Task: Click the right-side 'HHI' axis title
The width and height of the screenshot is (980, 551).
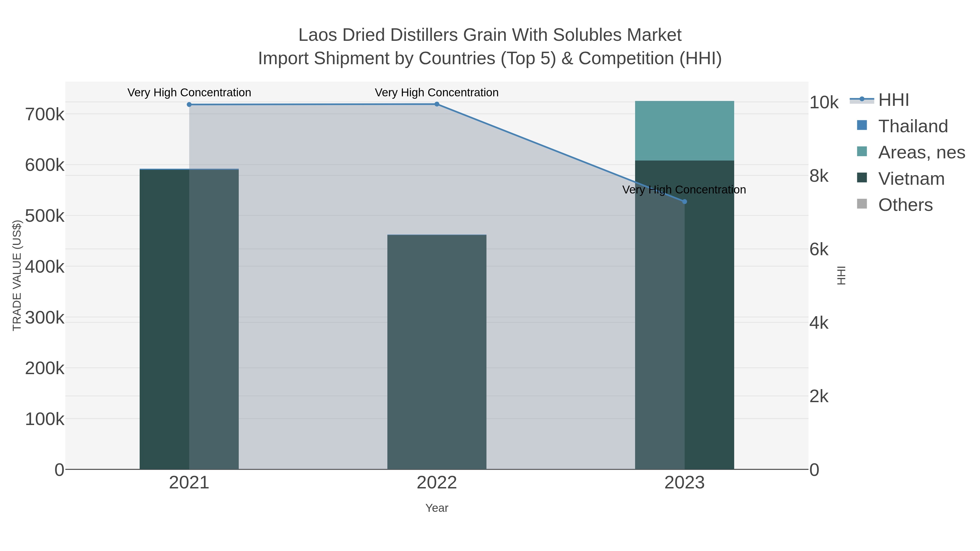Action: [x=841, y=275]
